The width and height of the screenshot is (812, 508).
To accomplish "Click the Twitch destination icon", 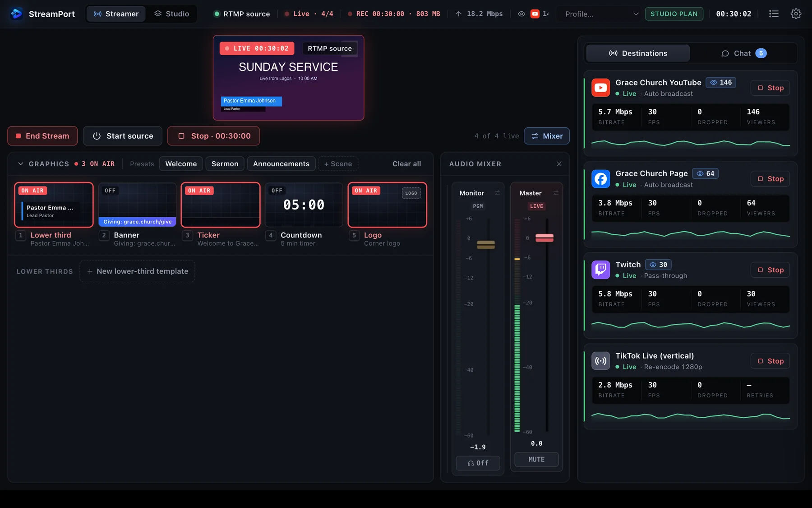I will click(x=601, y=270).
